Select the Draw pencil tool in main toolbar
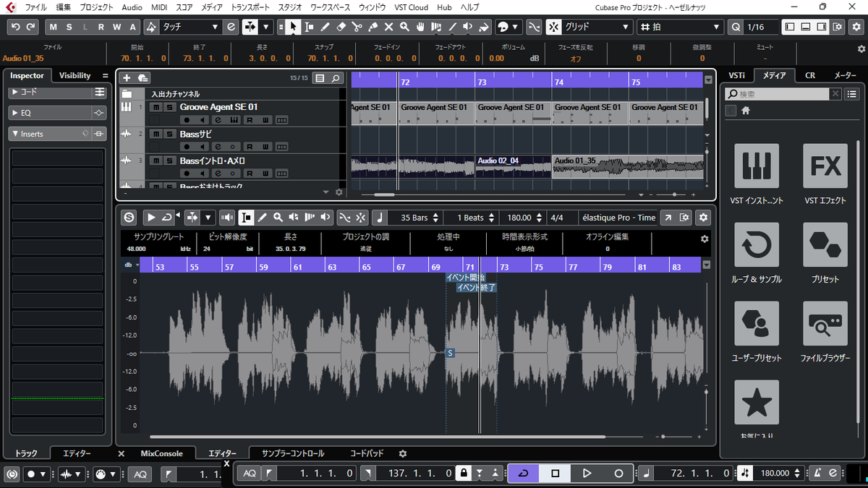This screenshot has width=868, height=488. point(325,27)
